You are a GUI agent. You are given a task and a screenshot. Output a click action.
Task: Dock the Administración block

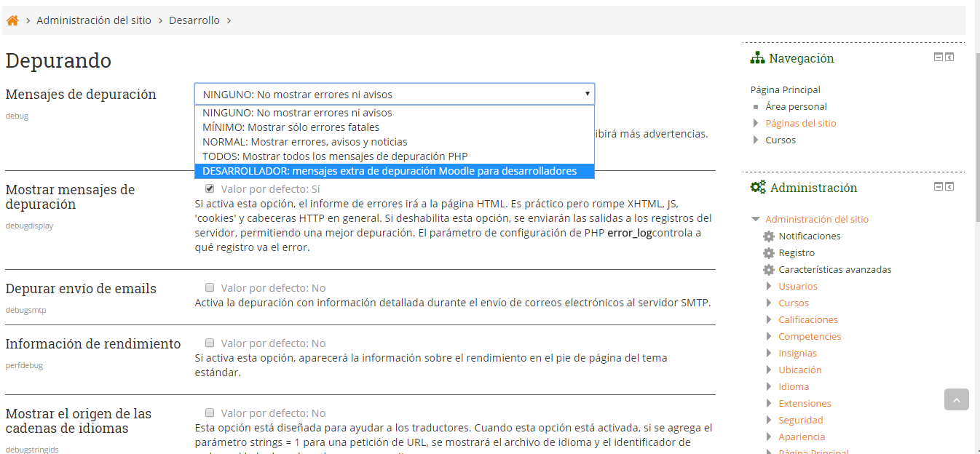tap(949, 187)
